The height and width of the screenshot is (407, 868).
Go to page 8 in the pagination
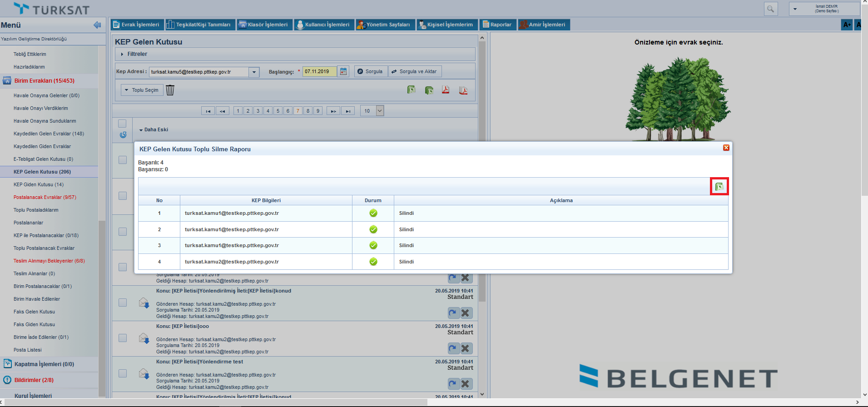pyautogui.click(x=308, y=111)
